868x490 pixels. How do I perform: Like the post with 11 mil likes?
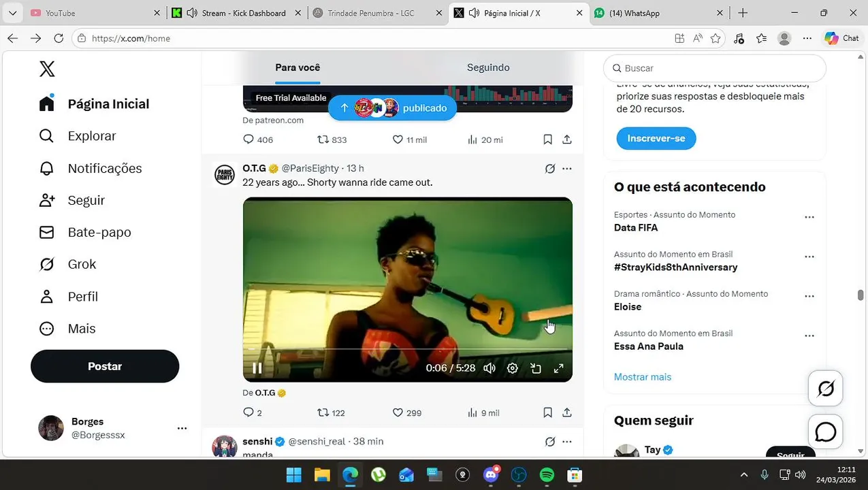coord(410,140)
